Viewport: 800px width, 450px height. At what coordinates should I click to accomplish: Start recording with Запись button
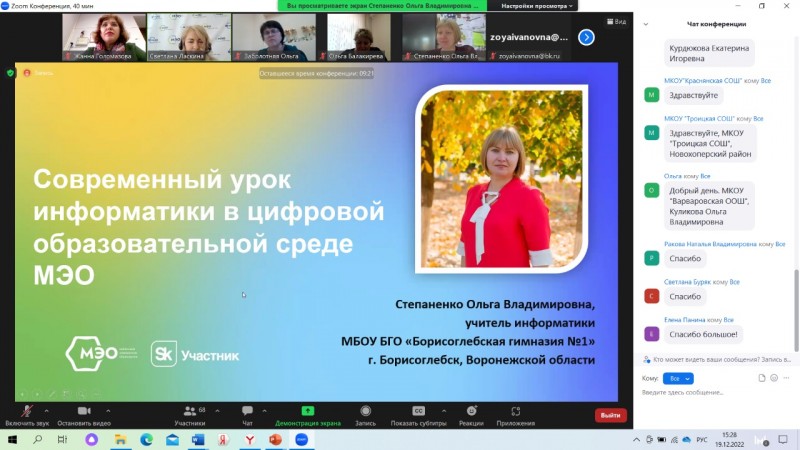tap(365, 412)
